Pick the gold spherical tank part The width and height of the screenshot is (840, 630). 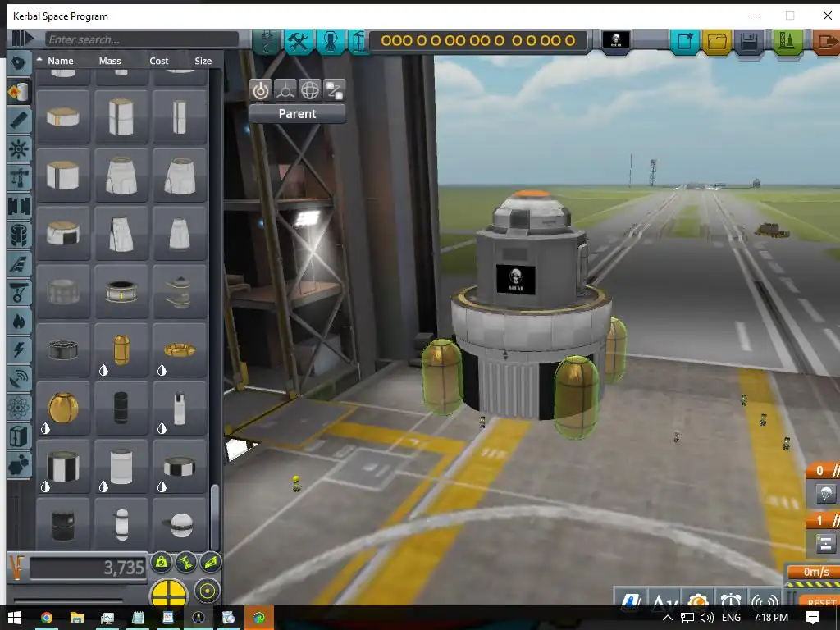tap(63, 407)
